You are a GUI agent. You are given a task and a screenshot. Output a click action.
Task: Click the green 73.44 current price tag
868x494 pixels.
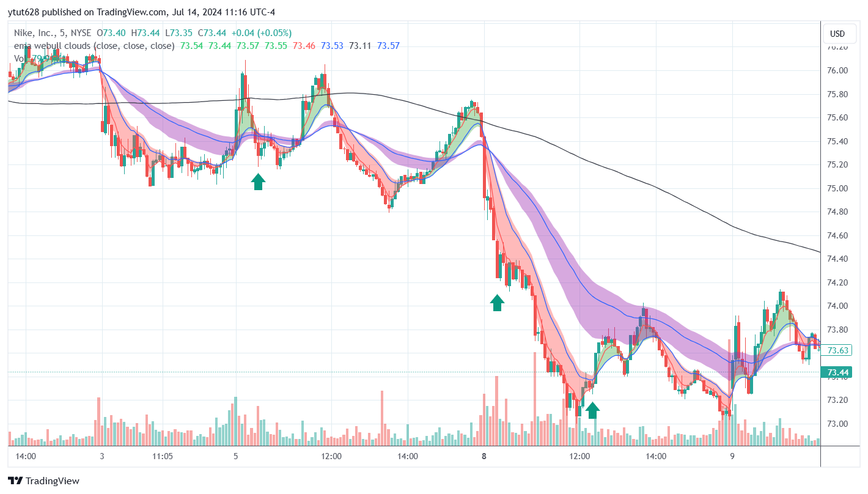point(837,372)
